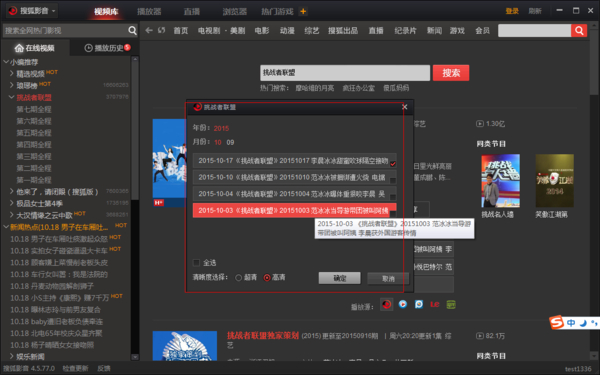Viewport: 600px width, 375px height.
Task: Click the left panel search magnifier icon
Action: (x=132, y=30)
